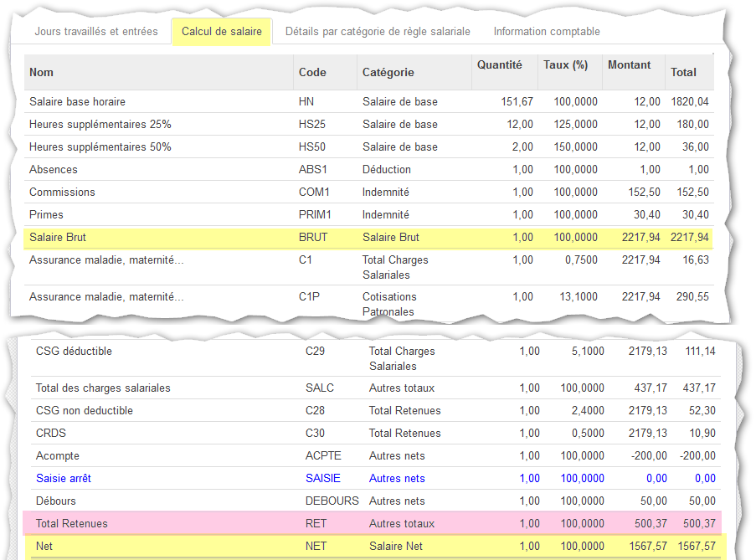Click the 111,14 total value
The width and height of the screenshot is (756, 560).
(700, 352)
